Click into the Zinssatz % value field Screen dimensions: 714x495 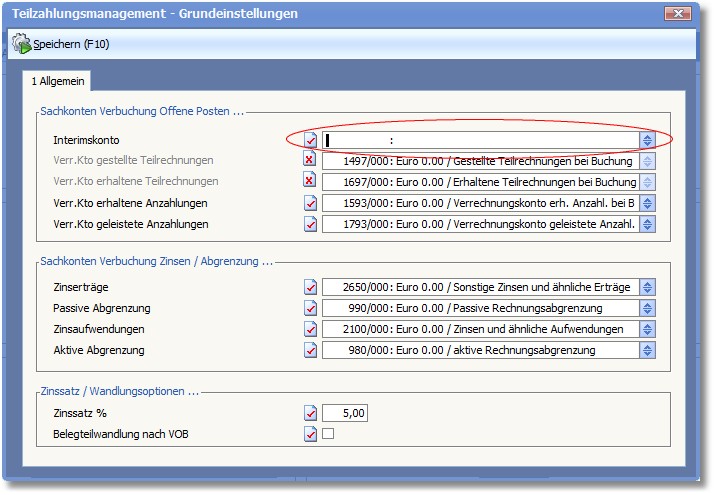[345, 412]
